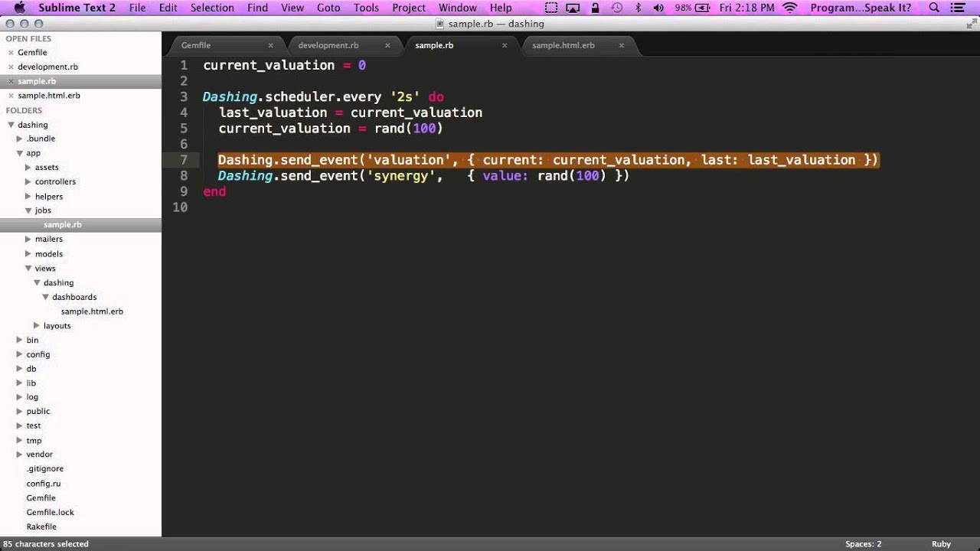
Task: Select development.rb in Open Files list
Action: tap(48, 67)
